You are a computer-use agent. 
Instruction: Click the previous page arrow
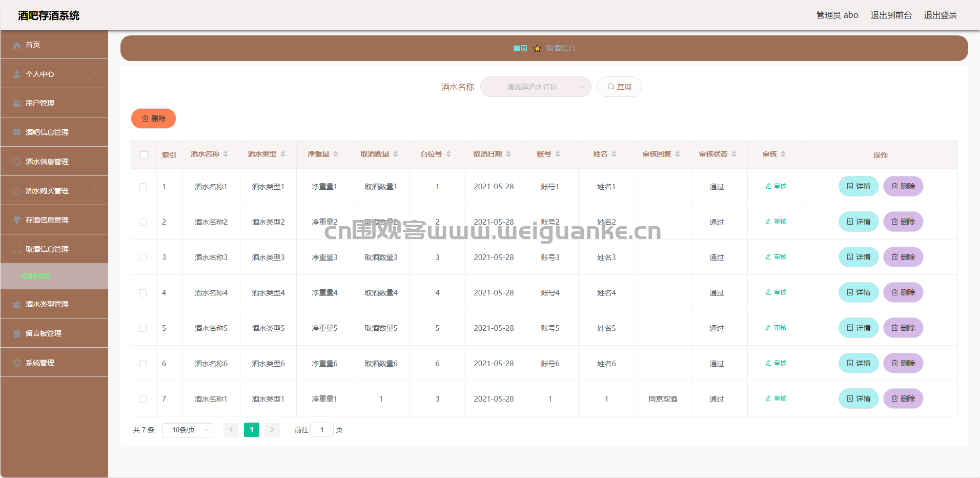coord(231,430)
